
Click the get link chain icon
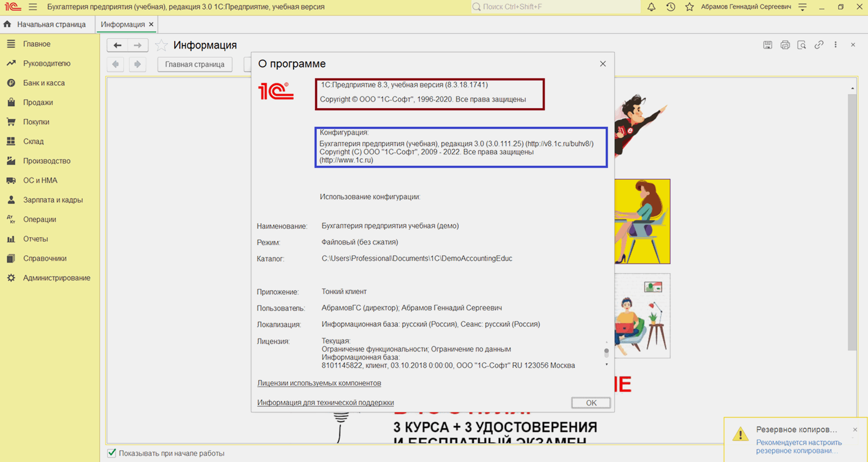click(819, 45)
